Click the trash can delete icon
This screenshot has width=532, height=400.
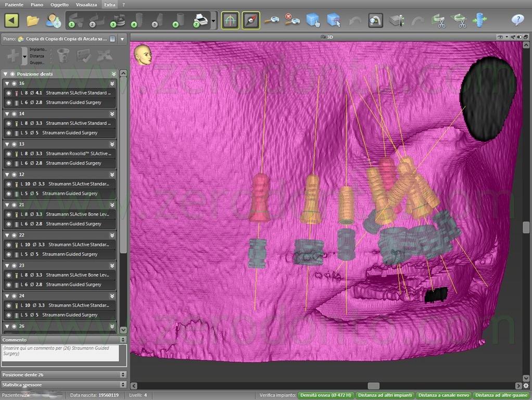click(63, 55)
